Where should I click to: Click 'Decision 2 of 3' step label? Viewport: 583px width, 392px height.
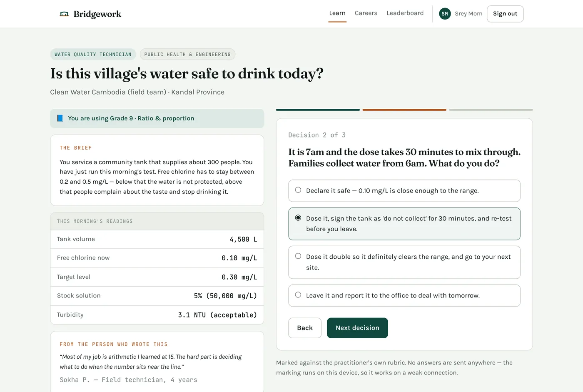tap(317, 135)
